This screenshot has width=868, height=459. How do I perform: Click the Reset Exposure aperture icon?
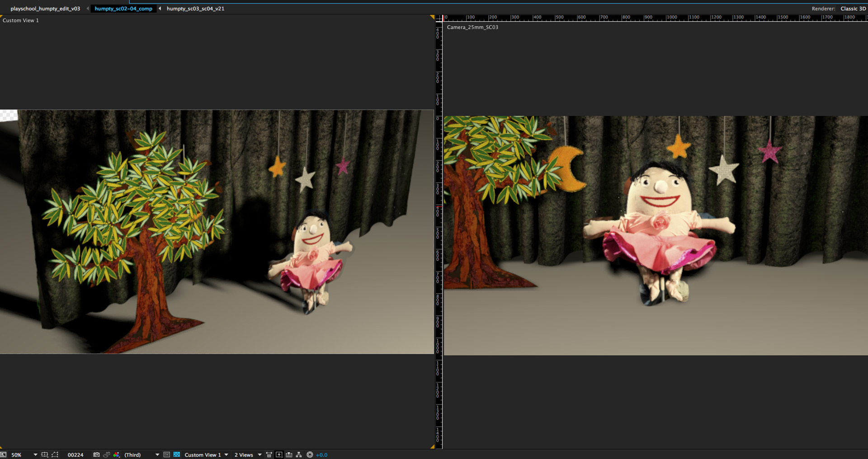tap(310, 454)
